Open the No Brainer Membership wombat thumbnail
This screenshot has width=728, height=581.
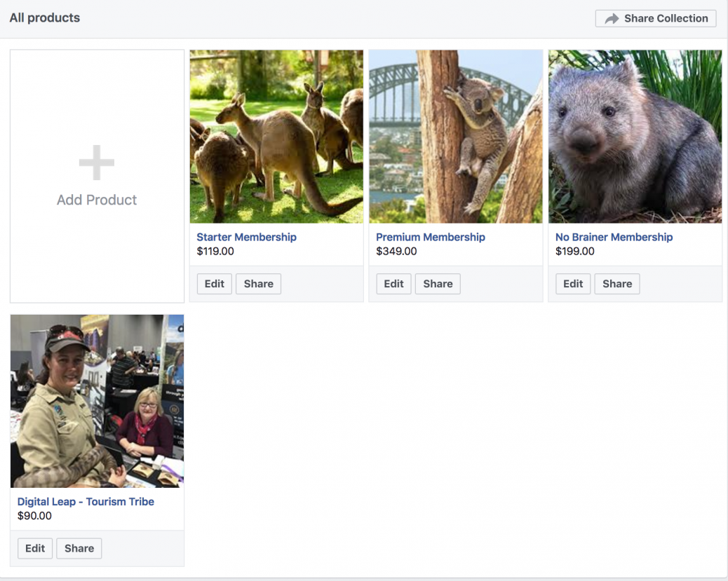click(634, 135)
